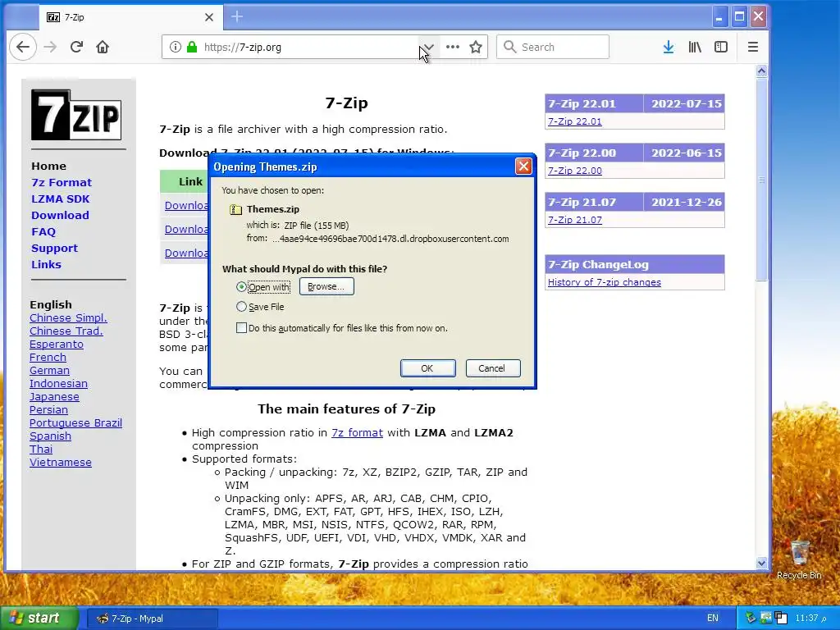Screen dimensions: 840x630
Task: Open the Library bookshelf icon
Action: [695, 47]
